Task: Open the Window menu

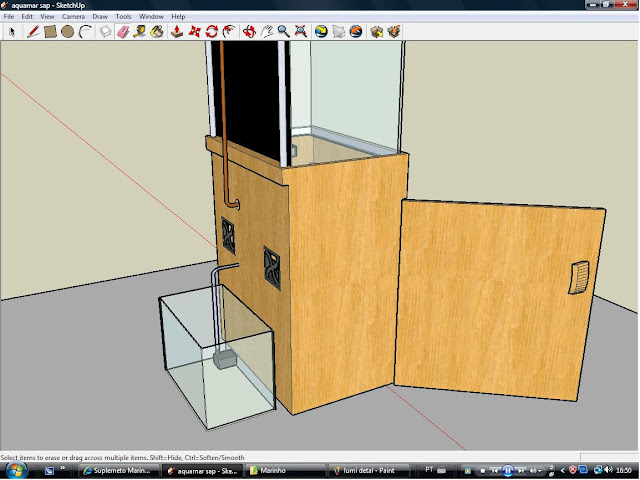Action: (151, 17)
